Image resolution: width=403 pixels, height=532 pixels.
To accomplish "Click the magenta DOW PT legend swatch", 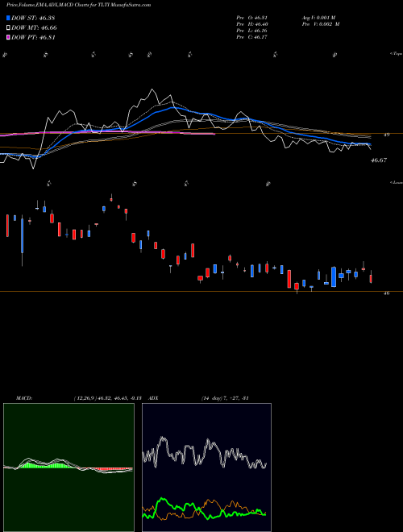I will point(8,38).
